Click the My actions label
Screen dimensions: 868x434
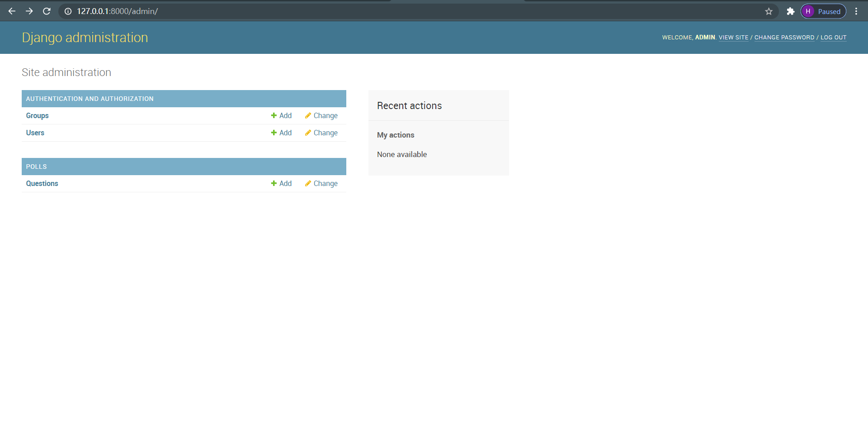[396, 135]
